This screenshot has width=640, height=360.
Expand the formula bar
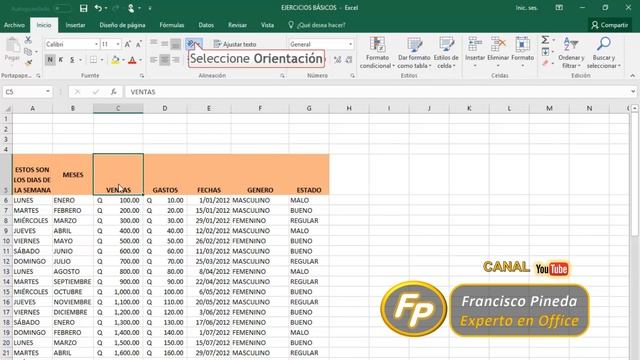[x=633, y=92]
